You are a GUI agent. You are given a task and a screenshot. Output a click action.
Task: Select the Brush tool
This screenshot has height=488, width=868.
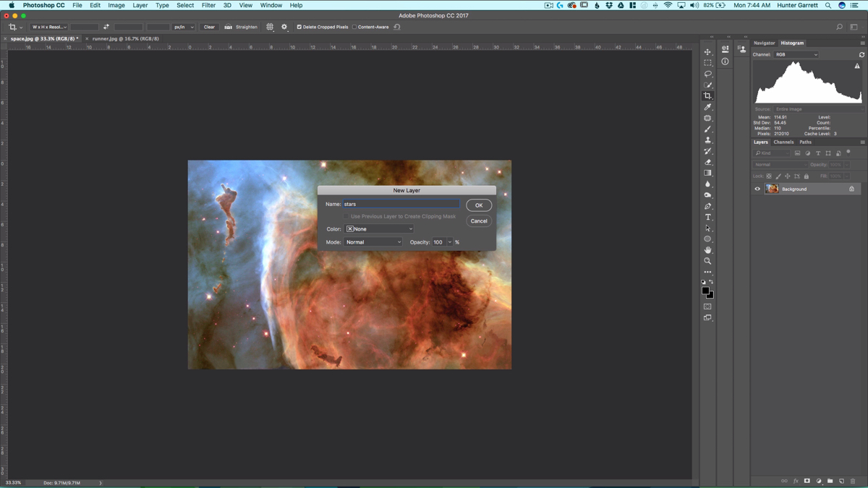pos(707,129)
